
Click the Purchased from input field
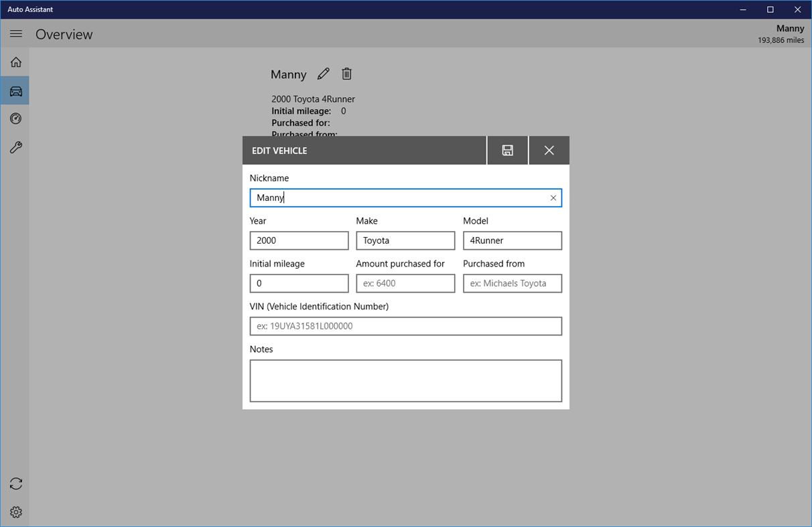click(513, 283)
